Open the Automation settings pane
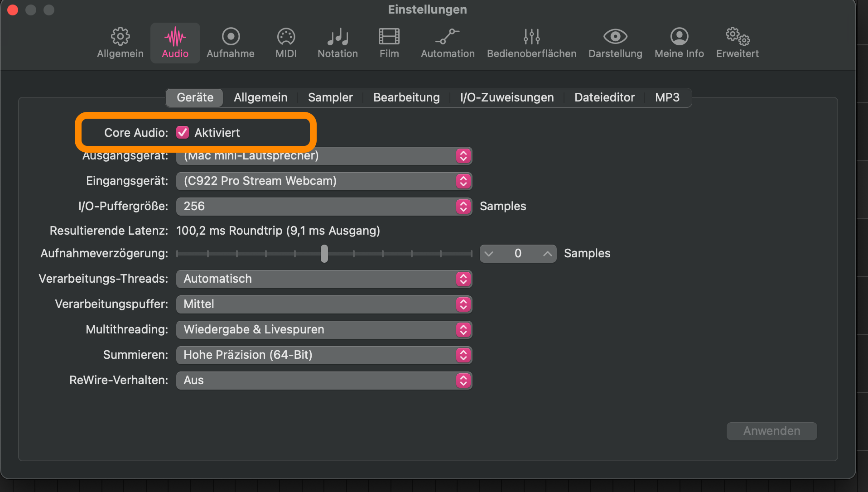The height and width of the screenshot is (492, 868). click(448, 43)
